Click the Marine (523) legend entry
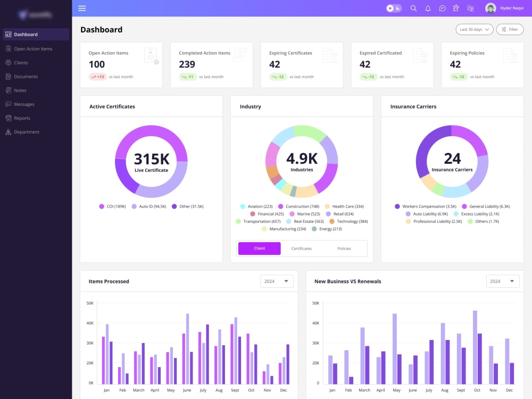The image size is (532, 399). [x=305, y=214]
